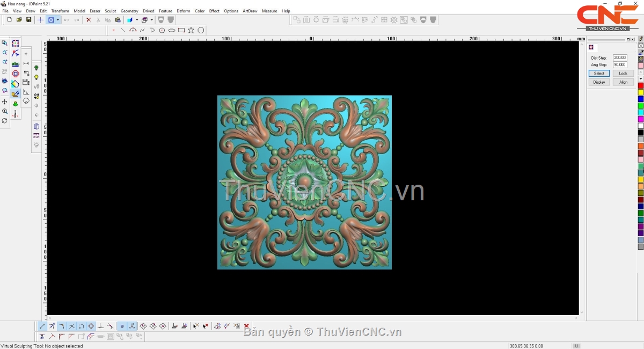Open the Transform menu

pyautogui.click(x=60, y=11)
